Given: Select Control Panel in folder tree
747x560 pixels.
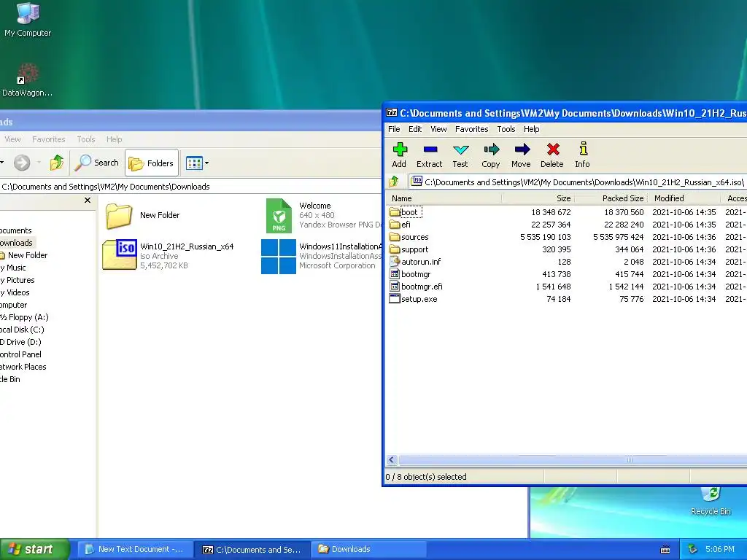Looking at the screenshot, I should (21, 354).
